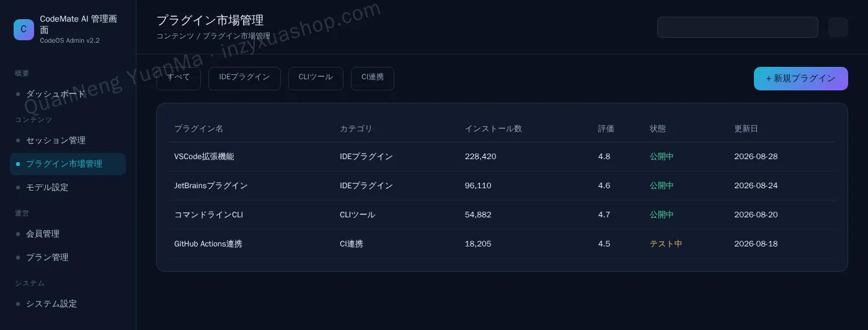Image resolution: width=868 pixels, height=330 pixels.
Task: Open ダッシュボード in the sidebar
Action: pyautogui.click(x=68, y=93)
